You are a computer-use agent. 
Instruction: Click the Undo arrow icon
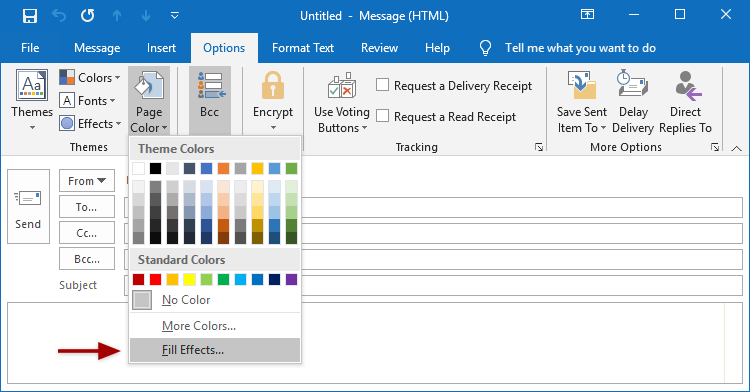pyautogui.click(x=59, y=16)
